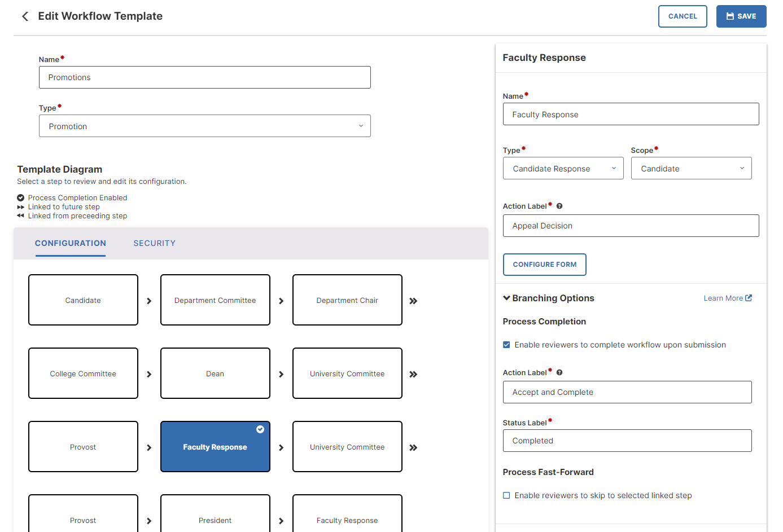Click help icon beside Process Completion Action Label
This screenshot has height=532, width=783.
559,373
